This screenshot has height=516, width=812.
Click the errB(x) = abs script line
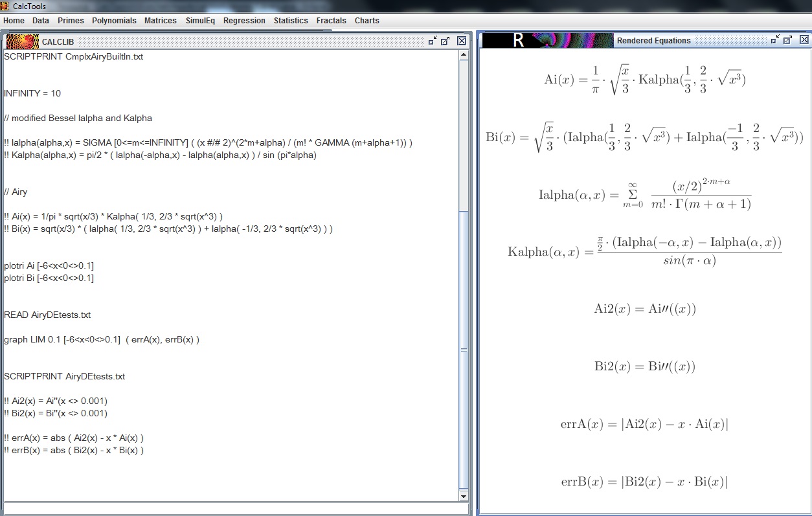tap(73, 450)
